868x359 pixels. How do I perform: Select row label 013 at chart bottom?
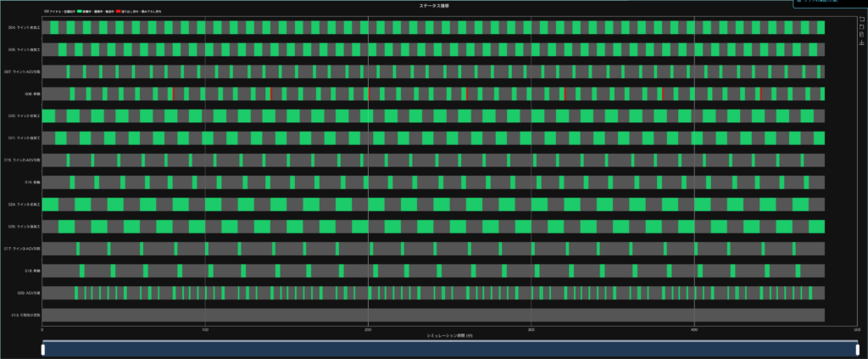[x=26, y=315]
